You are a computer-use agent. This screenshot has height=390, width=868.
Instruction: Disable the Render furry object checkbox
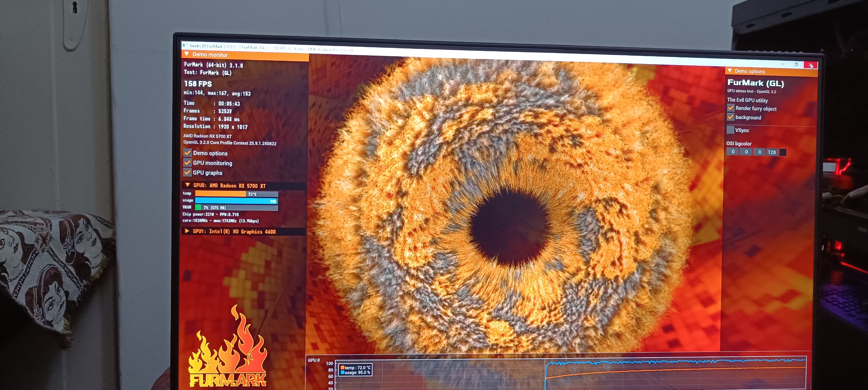pyautogui.click(x=731, y=108)
